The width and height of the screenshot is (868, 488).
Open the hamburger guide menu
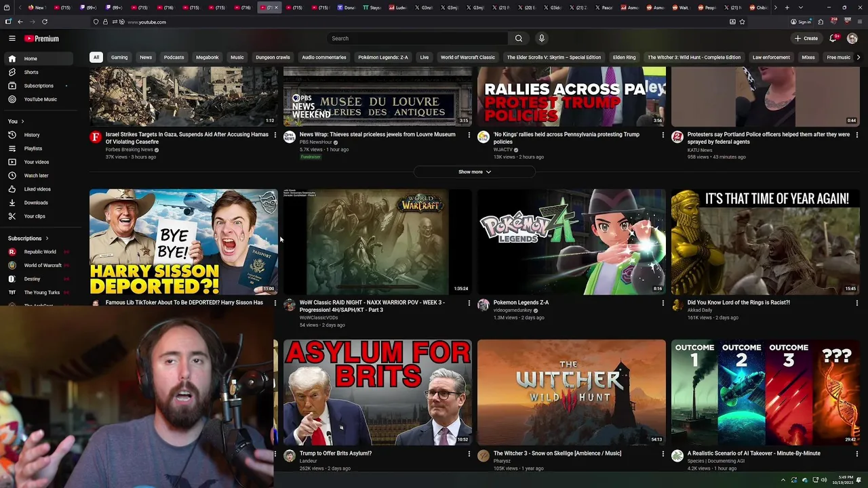(12, 39)
